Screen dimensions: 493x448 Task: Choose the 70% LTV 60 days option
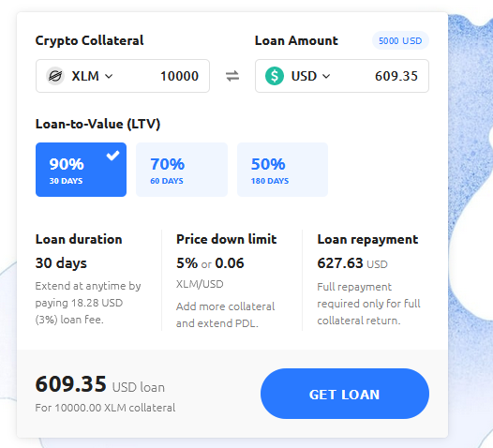[x=182, y=170]
